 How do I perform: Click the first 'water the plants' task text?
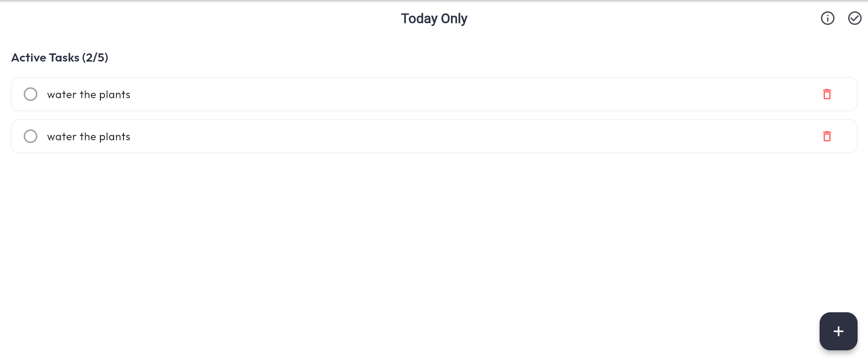coord(89,94)
